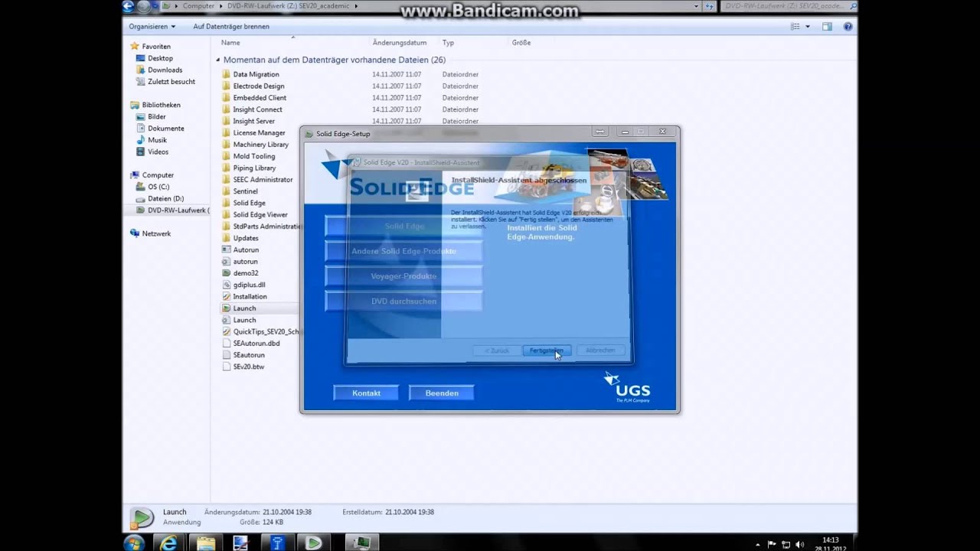
Task: Click the search box in Explorer
Action: pos(789,6)
